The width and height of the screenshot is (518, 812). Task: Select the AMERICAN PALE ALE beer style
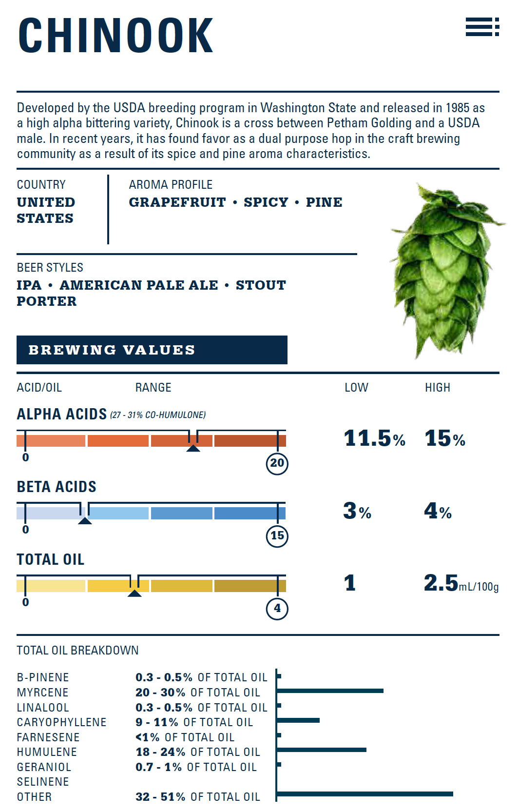(139, 285)
